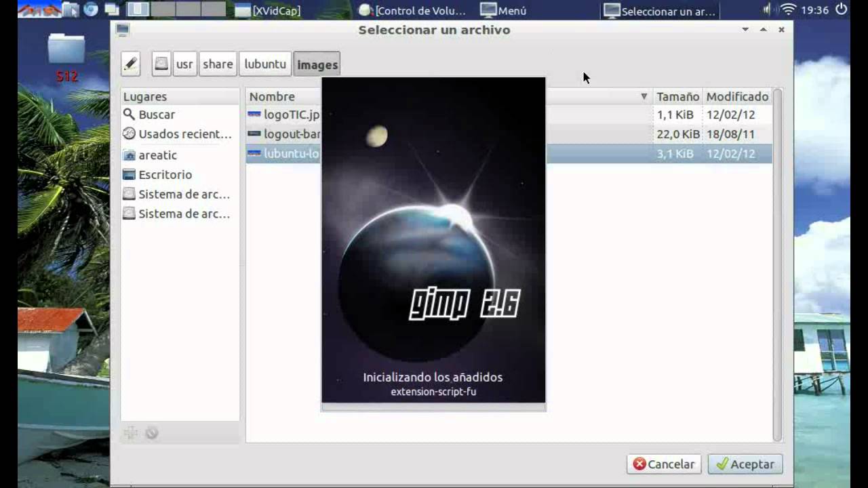This screenshot has width=868, height=488.
Task: Switch to Control de Volu... taskbar window
Action: pyautogui.click(x=413, y=10)
